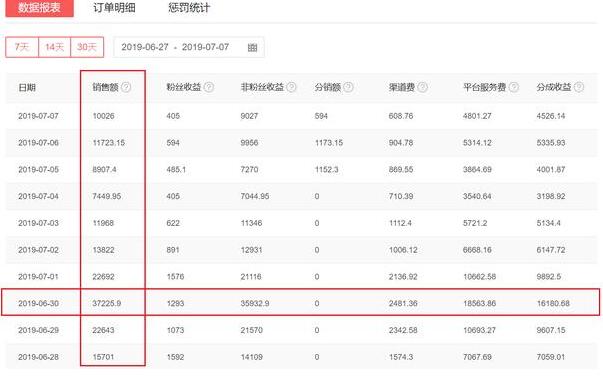Image resolution: width=603 pixels, height=377 pixels.
Task: Select the 14天 range button
Action: [55, 47]
